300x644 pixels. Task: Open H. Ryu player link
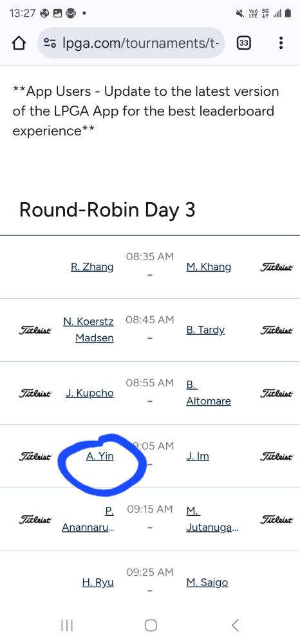98,582
